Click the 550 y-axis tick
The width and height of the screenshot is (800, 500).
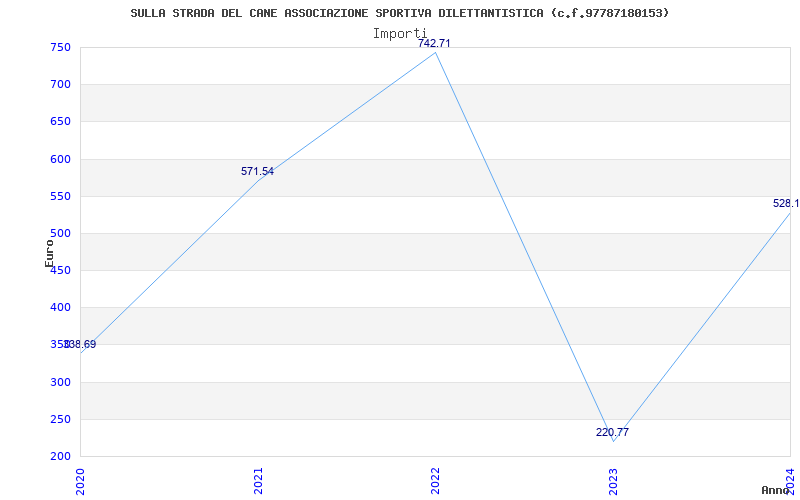(60, 196)
